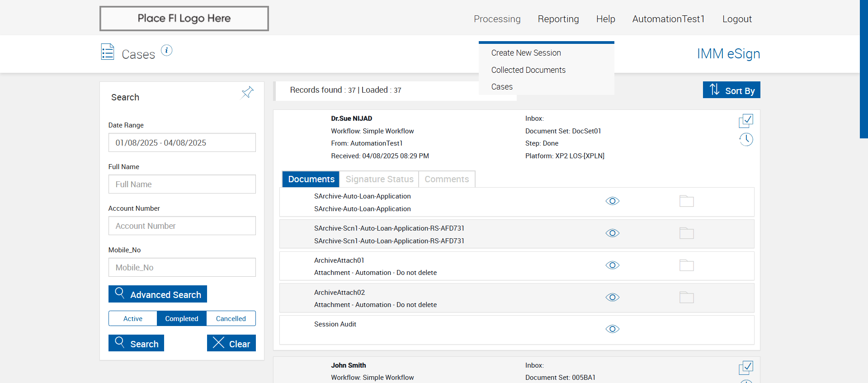Click folder icon for ArchiveAttach01
Image resolution: width=868 pixels, height=383 pixels.
(686, 265)
